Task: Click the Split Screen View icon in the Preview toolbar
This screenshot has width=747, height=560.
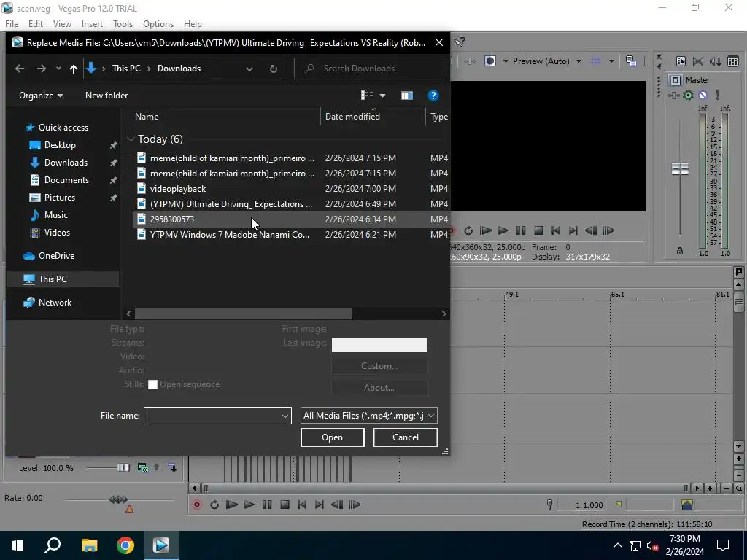Action: 489,61
